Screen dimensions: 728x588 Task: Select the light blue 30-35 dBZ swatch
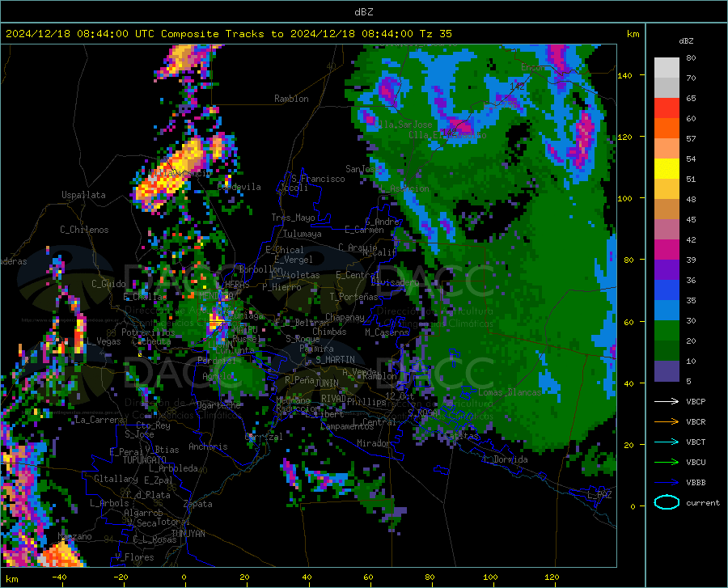tap(667, 311)
